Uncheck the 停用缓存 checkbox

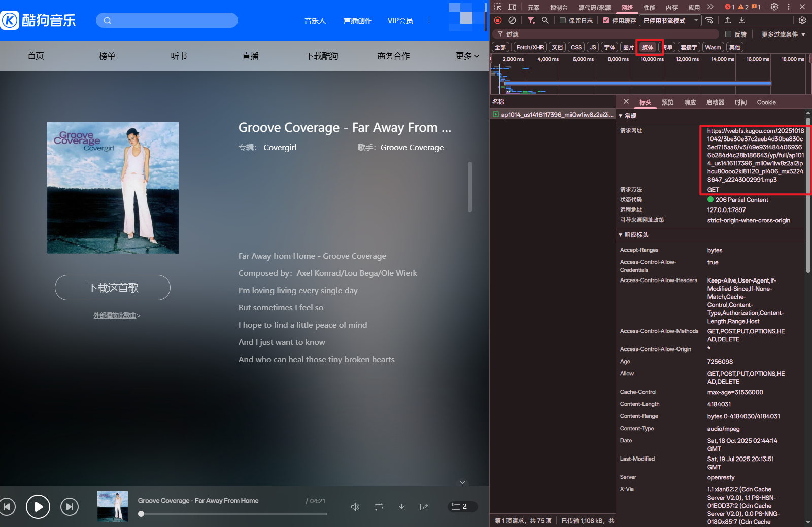click(x=606, y=21)
